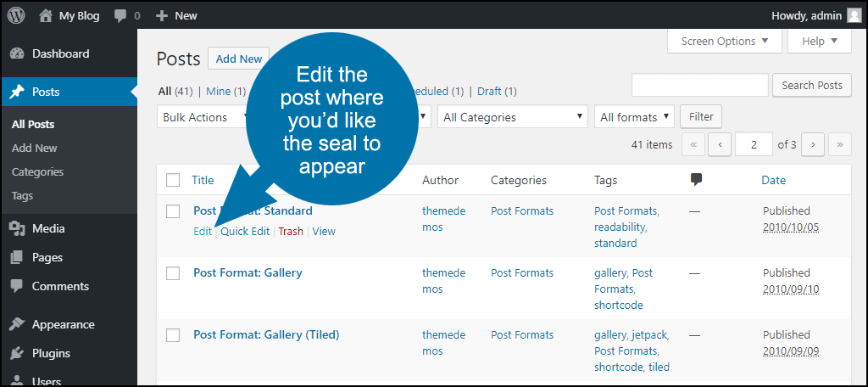The image size is (868, 387).
Task: Open the All formats dropdown
Action: coord(634,117)
